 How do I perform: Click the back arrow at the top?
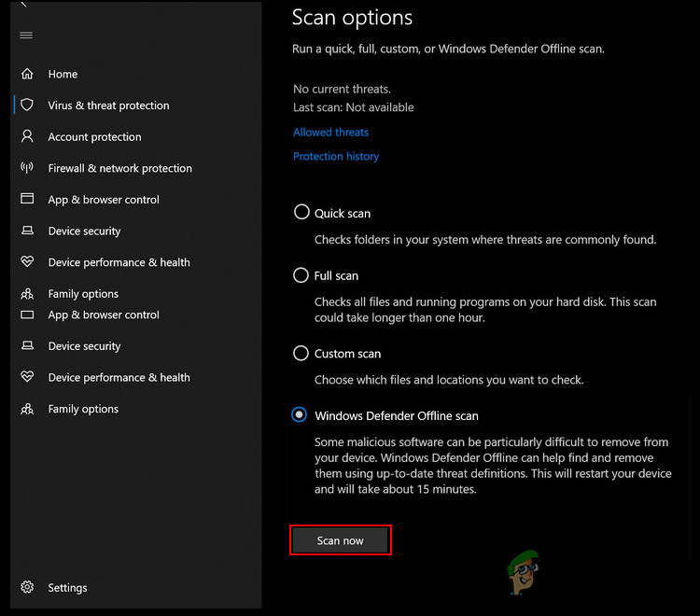[24, 5]
